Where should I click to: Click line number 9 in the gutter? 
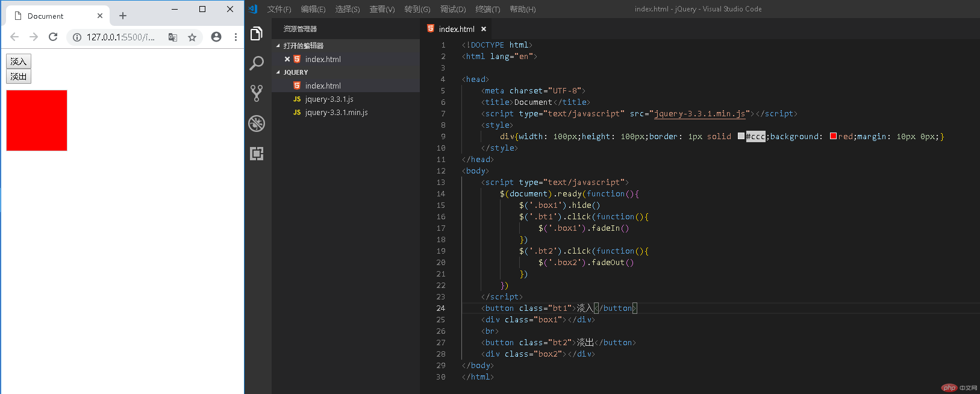click(443, 136)
